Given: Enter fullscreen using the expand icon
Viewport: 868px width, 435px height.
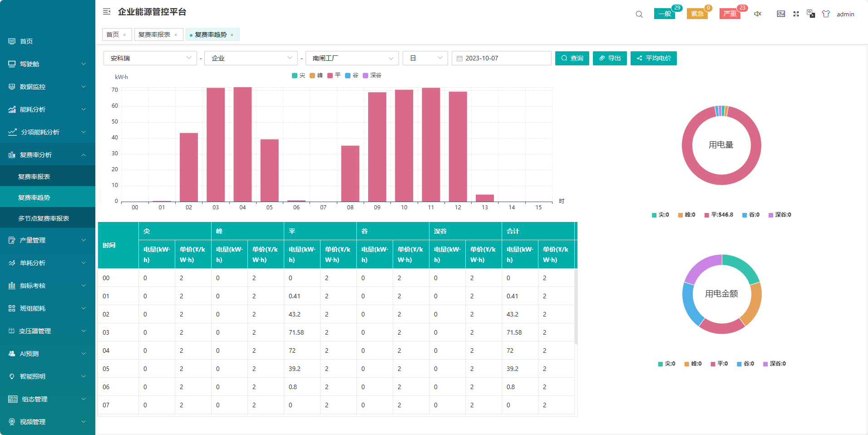Looking at the screenshot, I should [x=796, y=14].
